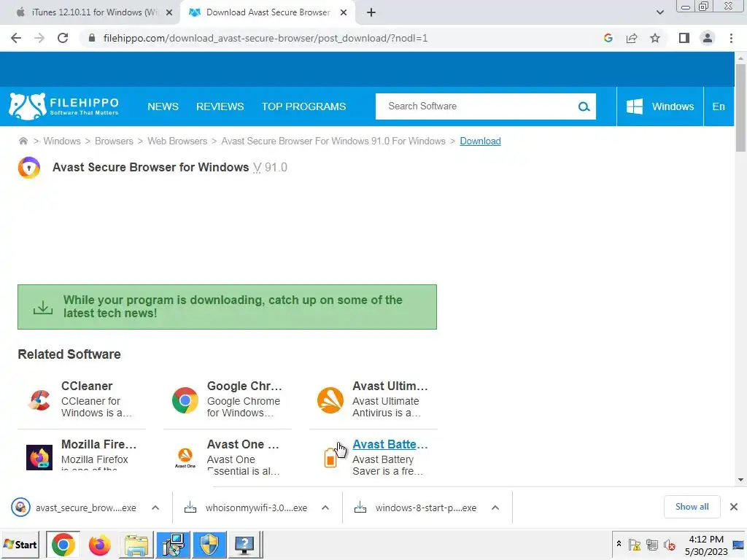Click the browser back arrow
This screenshot has width=747, height=560.
[x=16, y=38]
